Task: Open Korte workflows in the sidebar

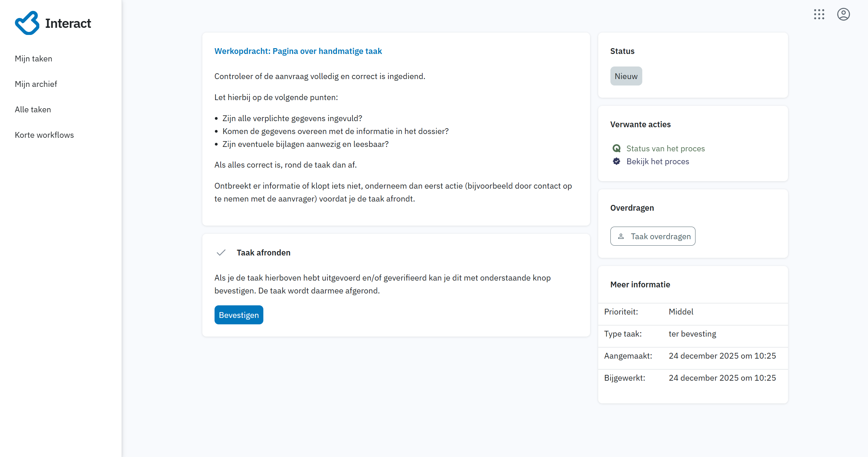Action: [x=44, y=135]
